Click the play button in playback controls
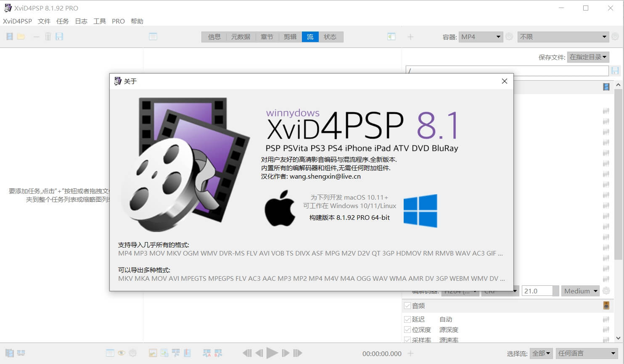The height and width of the screenshot is (364, 624). 272,353
